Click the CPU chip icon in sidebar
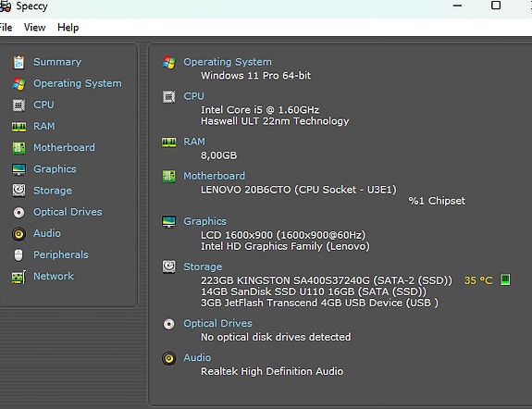The height and width of the screenshot is (409, 532). point(19,105)
